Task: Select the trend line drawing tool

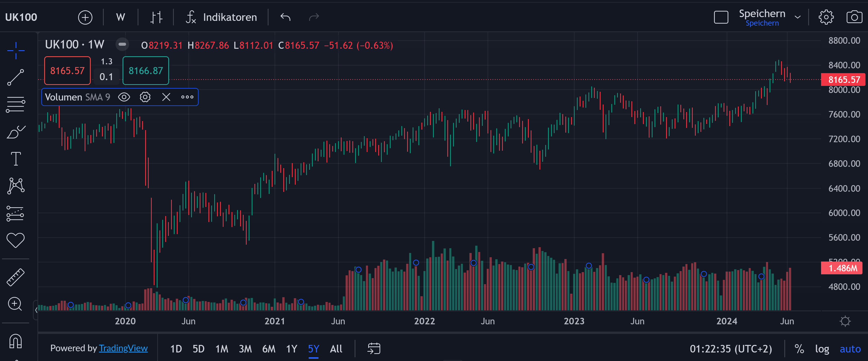Action: pyautogui.click(x=16, y=77)
